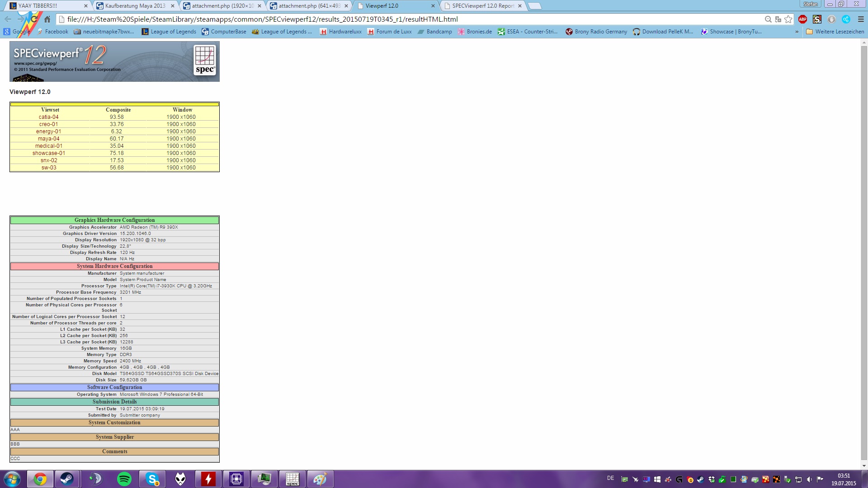868x488 pixels.
Task: Open the taskbar clock showing 03:51
Action: point(844,479)
